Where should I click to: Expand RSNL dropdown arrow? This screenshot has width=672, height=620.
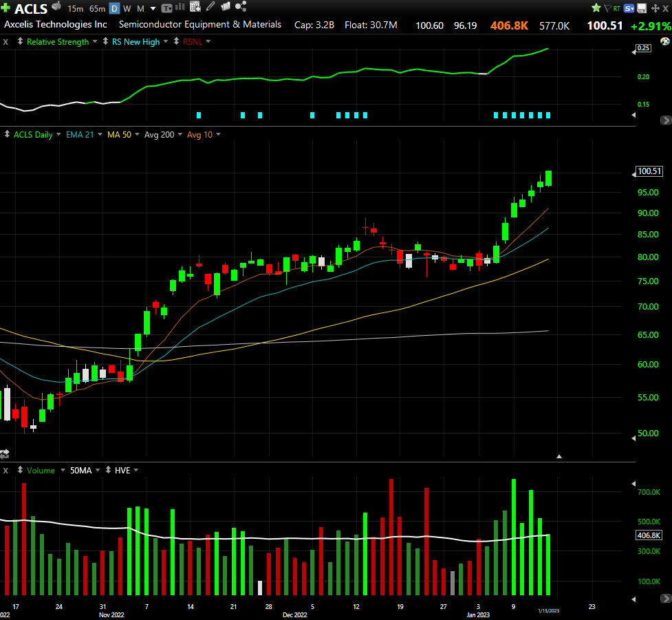coord(208,41)
